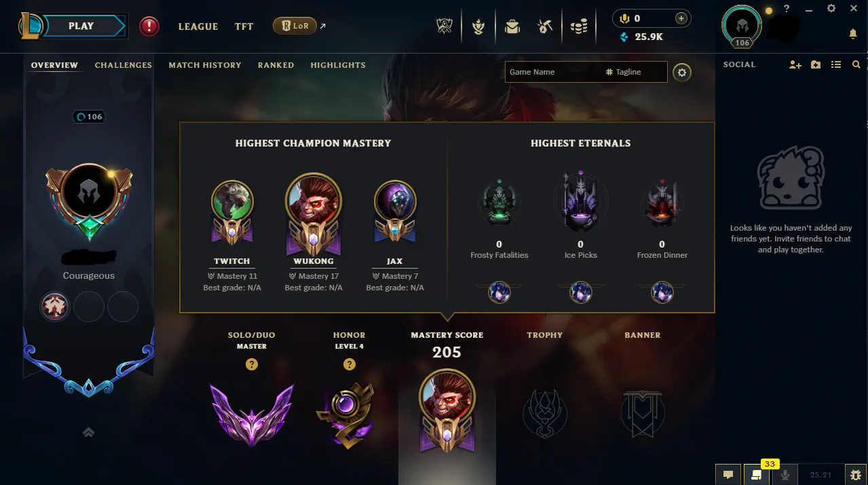This screenshot has width=868, height=485.
Task: Click the PLAY button
Action: (81, 26)
